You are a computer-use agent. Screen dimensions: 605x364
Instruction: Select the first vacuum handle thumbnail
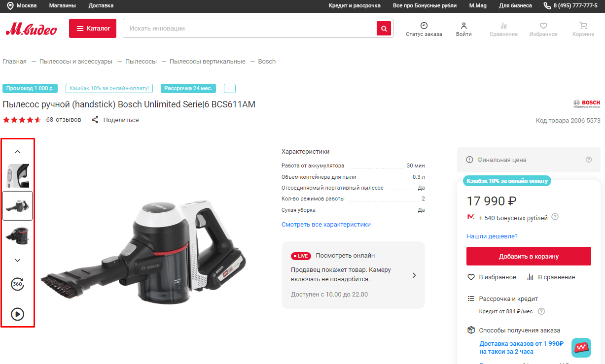coord(18,176)
